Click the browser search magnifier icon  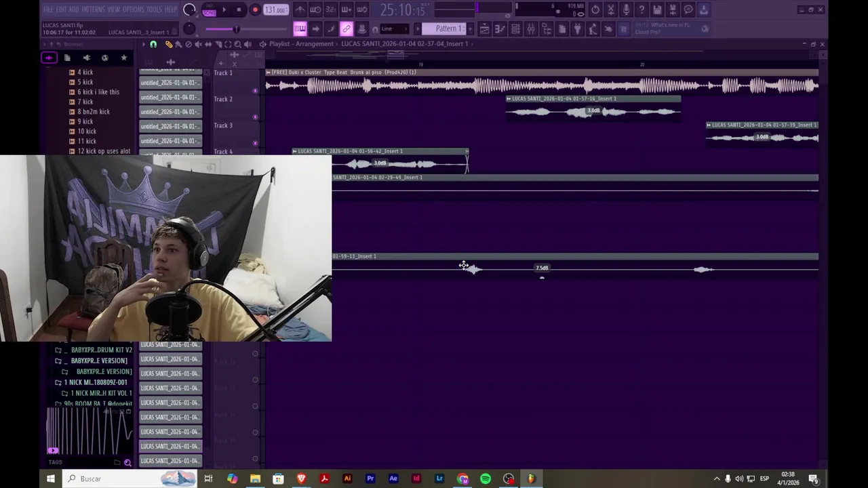tap(127, 462)
